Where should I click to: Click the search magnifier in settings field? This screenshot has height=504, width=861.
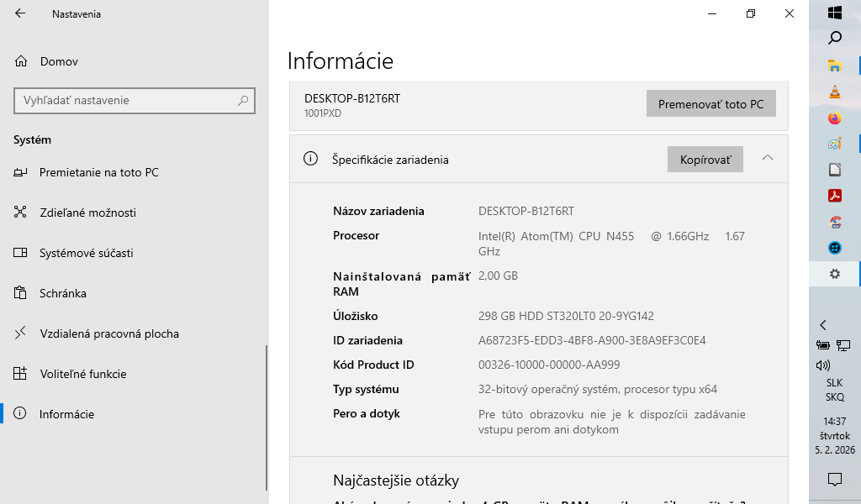pos(243,100)
